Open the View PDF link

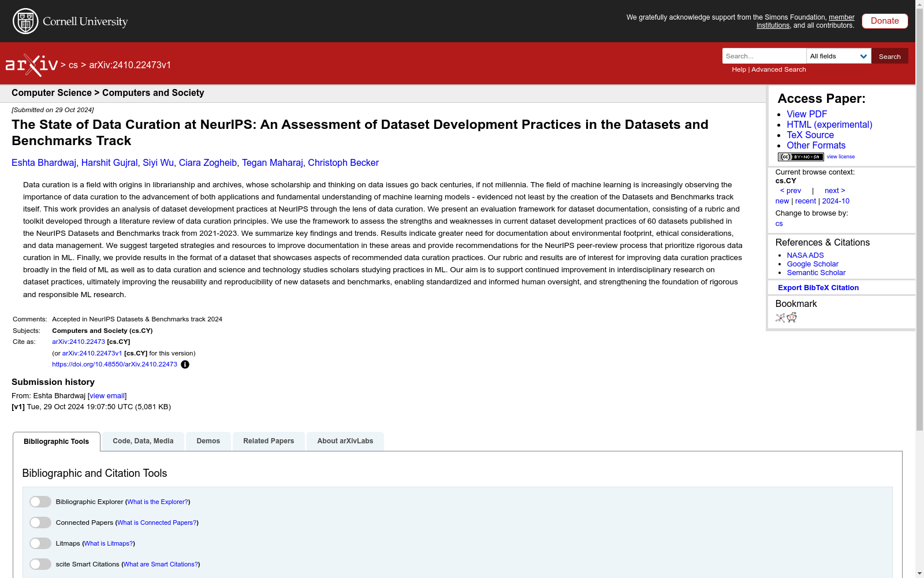coord(807,114)
